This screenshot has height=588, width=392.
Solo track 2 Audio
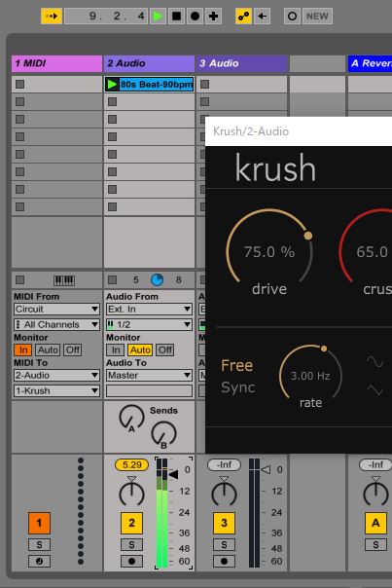131,544
